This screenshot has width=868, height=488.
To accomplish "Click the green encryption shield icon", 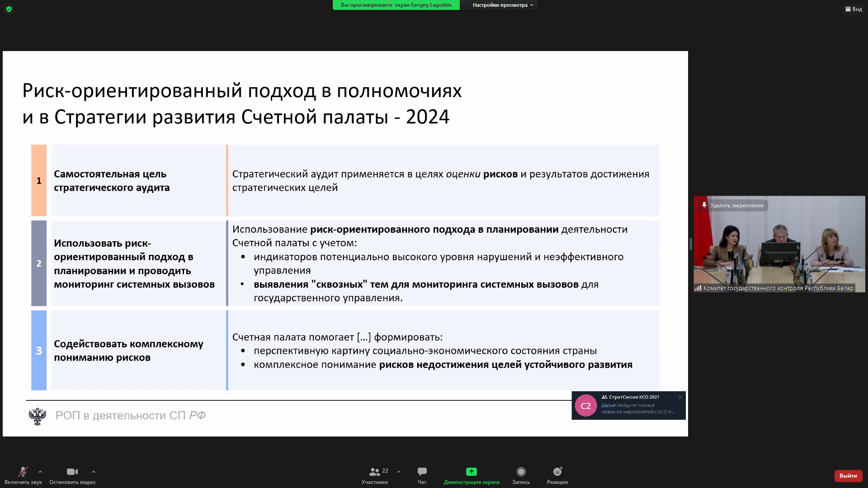I will [x=9, y=9].
